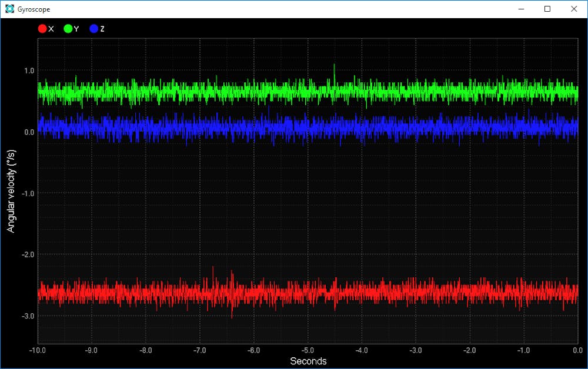Screen dimensions: 588x369
Task: Toggle visibility of the Z axis trace
Action: click(92, 28)
